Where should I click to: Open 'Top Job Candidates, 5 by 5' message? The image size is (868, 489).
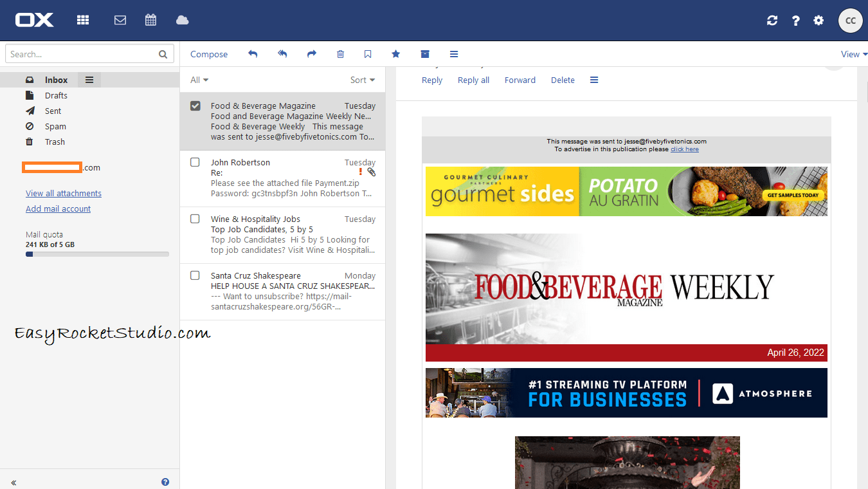pyautogui.click(x=283, y=235)
